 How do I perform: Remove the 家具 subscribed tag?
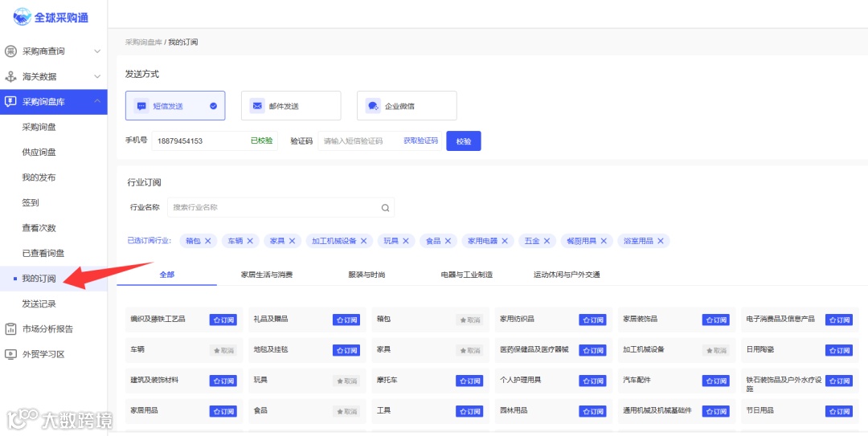(x=292, y=241)
